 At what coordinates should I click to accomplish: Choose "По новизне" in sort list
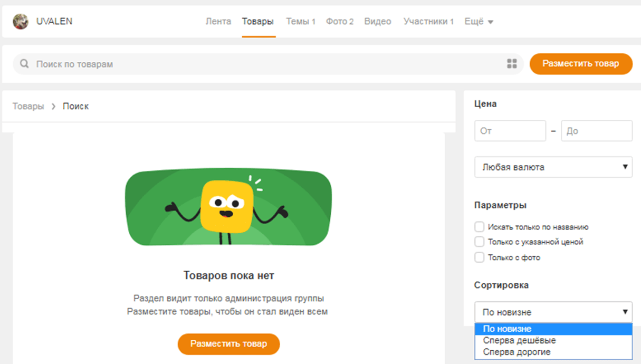(x=553, y=329)
